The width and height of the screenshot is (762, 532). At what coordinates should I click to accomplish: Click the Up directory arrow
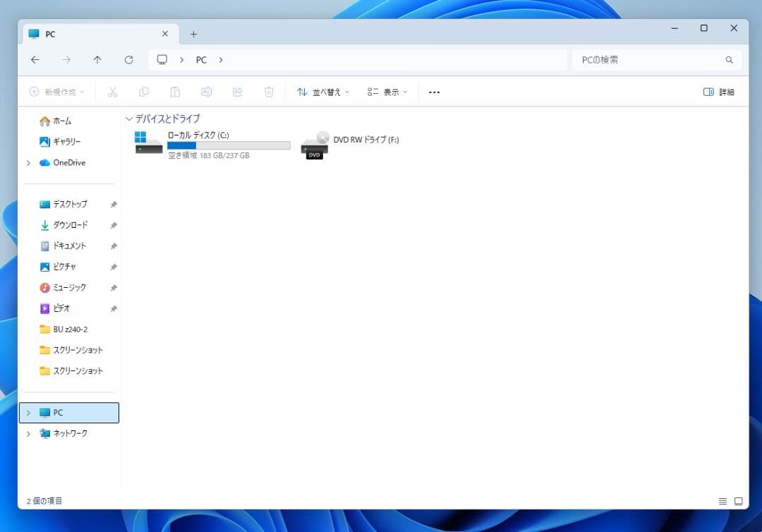(97, 60)
